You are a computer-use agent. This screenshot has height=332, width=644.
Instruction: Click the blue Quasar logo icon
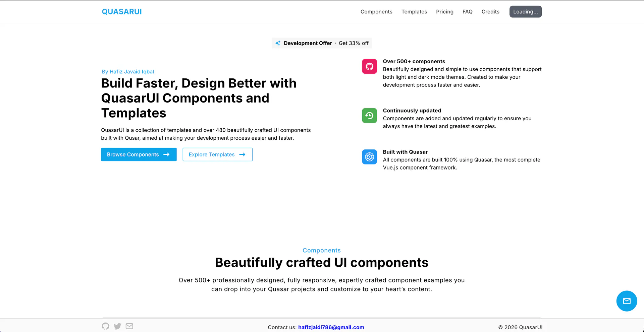(369, 157)
